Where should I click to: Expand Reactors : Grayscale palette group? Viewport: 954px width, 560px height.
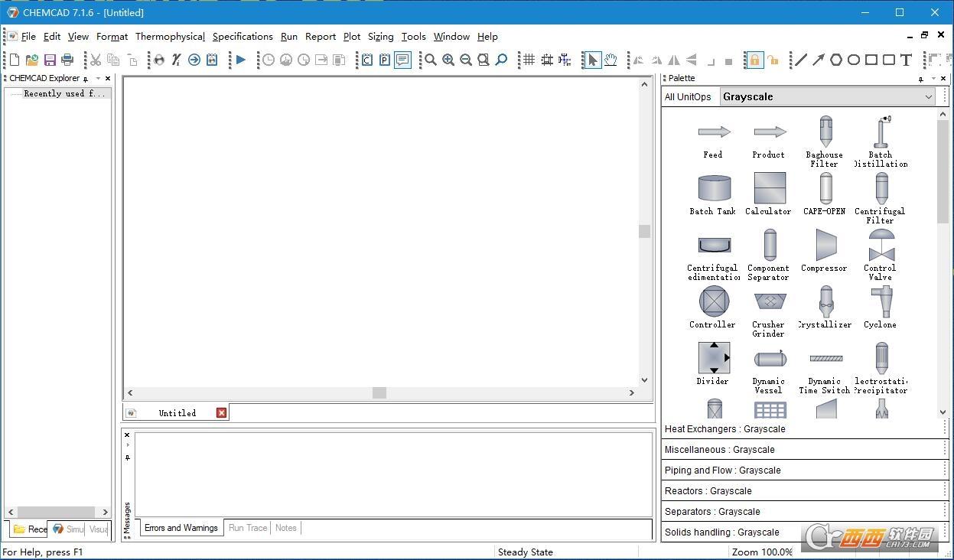pos(804,491)
